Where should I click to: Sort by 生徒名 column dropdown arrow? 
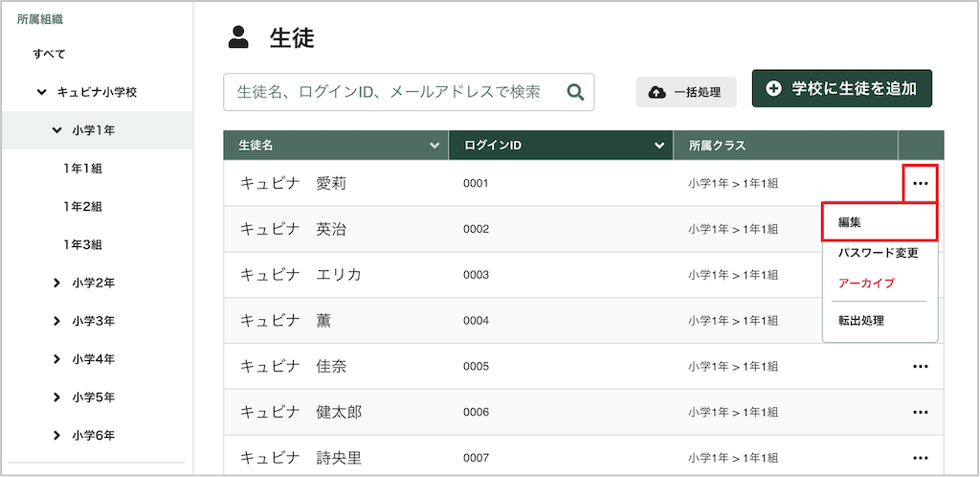click(x=434, y=146)
